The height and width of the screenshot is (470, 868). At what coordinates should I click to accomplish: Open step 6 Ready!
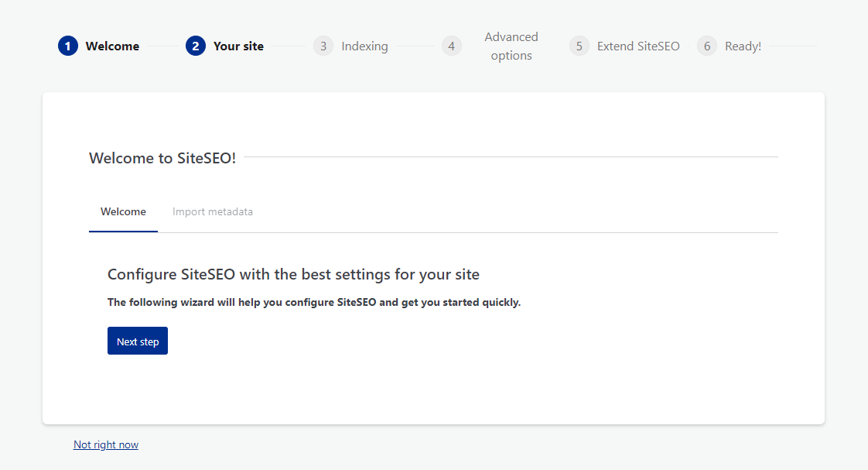(x=729, y=46)
